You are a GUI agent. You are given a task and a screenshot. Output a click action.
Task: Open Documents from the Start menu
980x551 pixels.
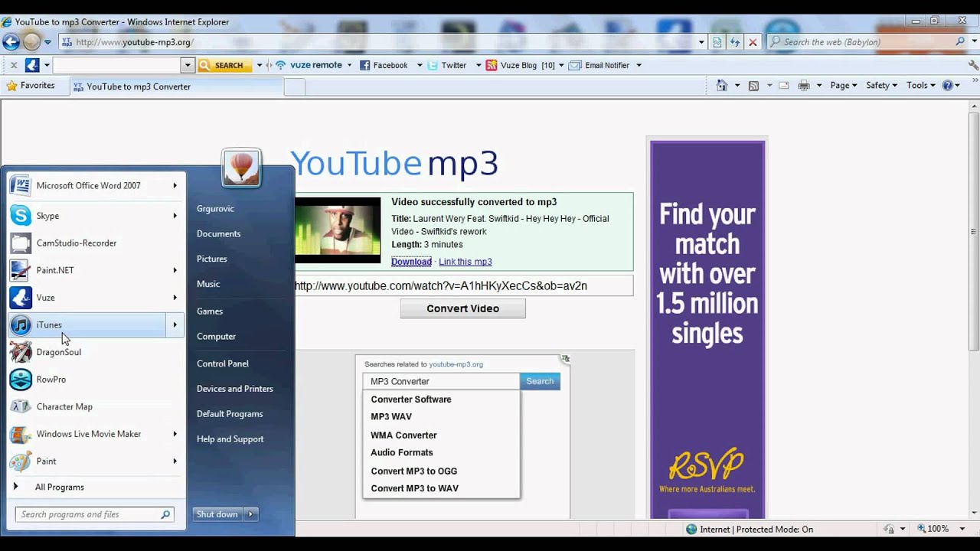[x=218, y=233]
